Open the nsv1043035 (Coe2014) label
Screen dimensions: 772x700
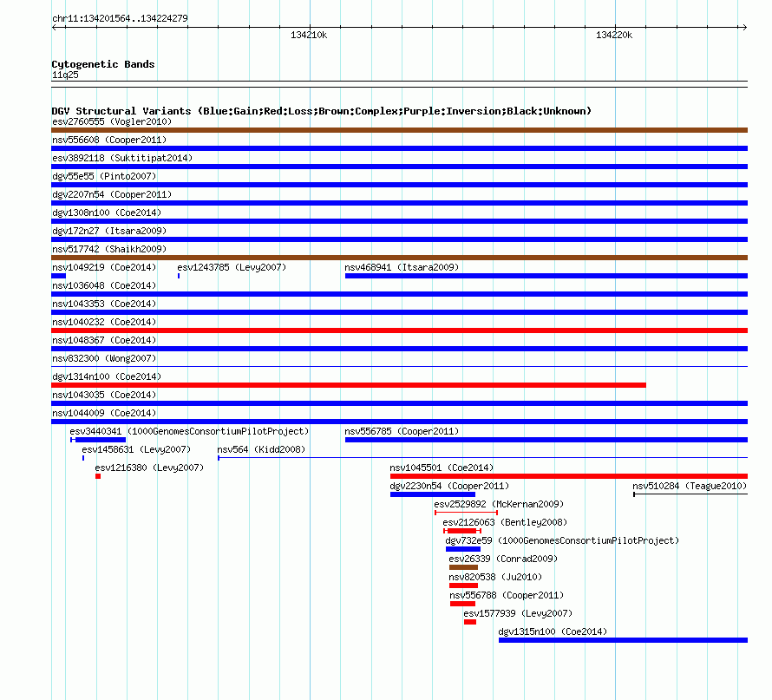tap(104, 395)
